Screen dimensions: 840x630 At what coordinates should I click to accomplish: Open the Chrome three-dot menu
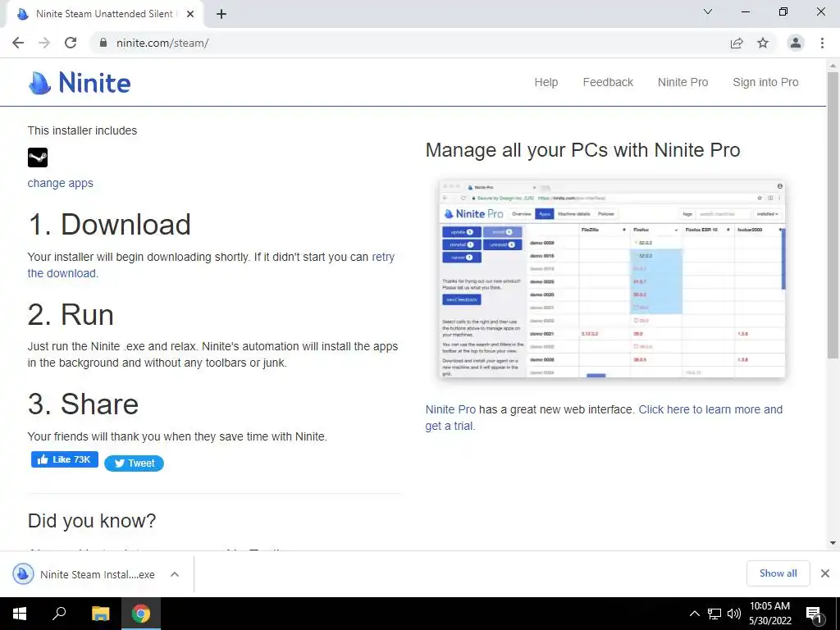click(x=822, y=43)
